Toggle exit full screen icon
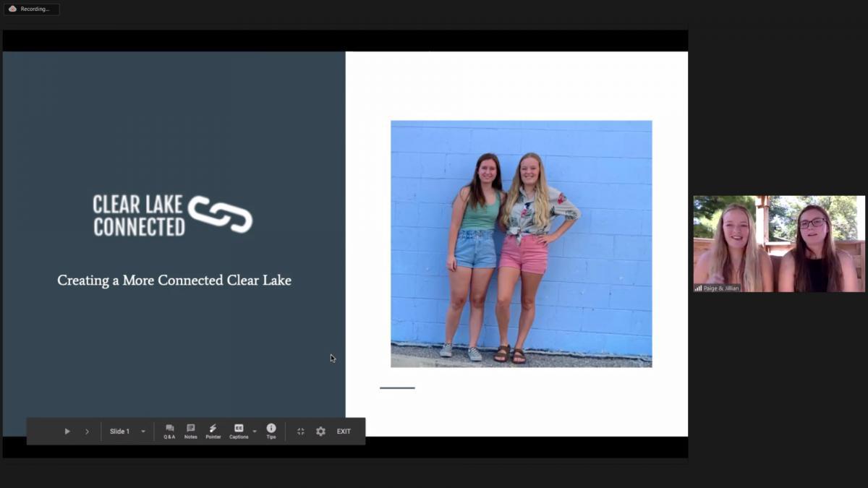This screenshot has width=868, height=488. click(301, 432)
